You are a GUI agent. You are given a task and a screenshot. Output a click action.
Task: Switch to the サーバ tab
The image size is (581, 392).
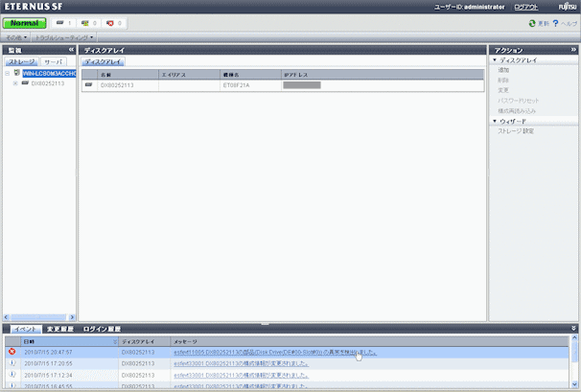coord(54,61)
